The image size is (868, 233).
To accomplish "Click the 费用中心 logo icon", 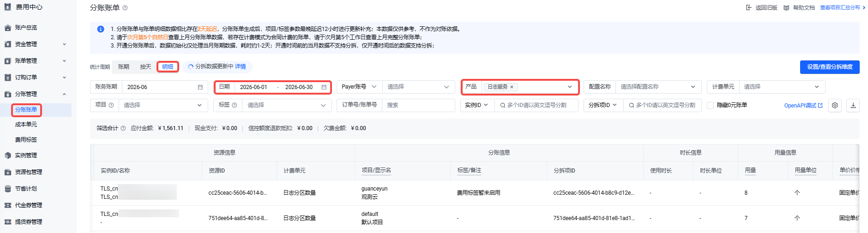I will tap(7, 7).
